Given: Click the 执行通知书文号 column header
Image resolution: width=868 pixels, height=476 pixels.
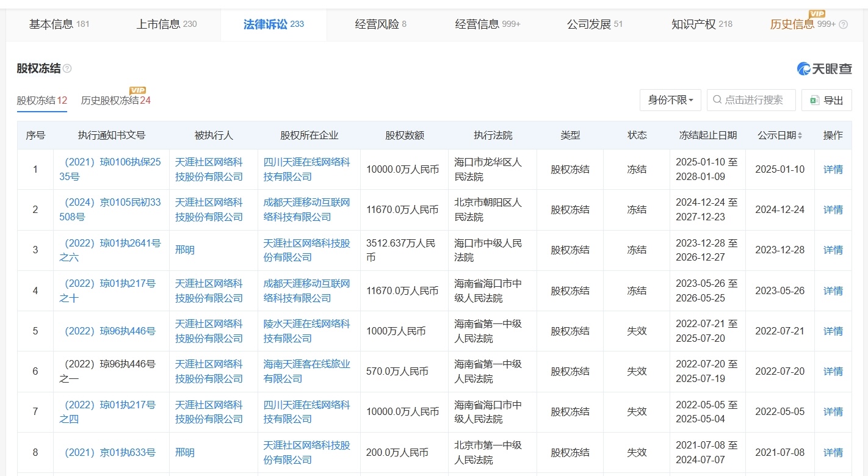Looking at the screenshot, I should coord(112,135).
